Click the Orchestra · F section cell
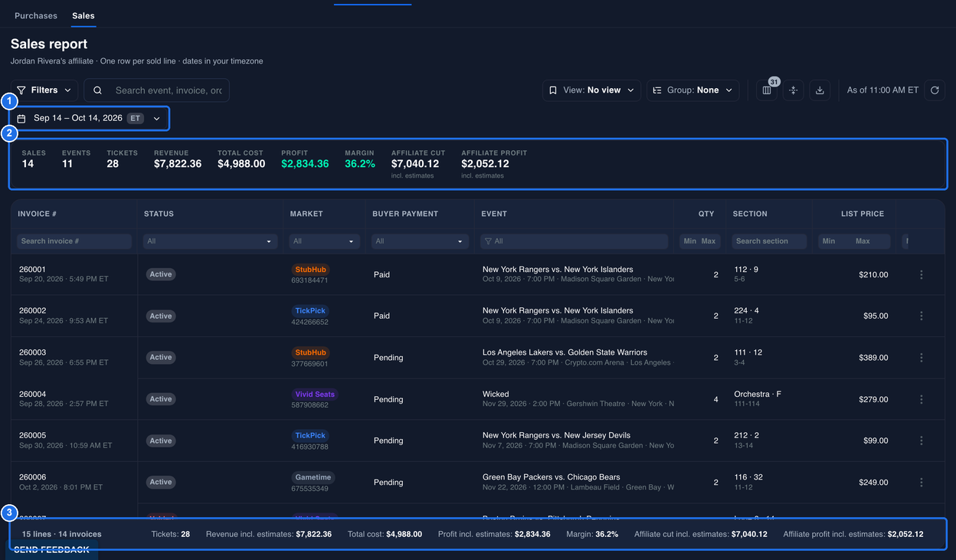This screenshot has height=560, width=956. [x=758, y=395]
